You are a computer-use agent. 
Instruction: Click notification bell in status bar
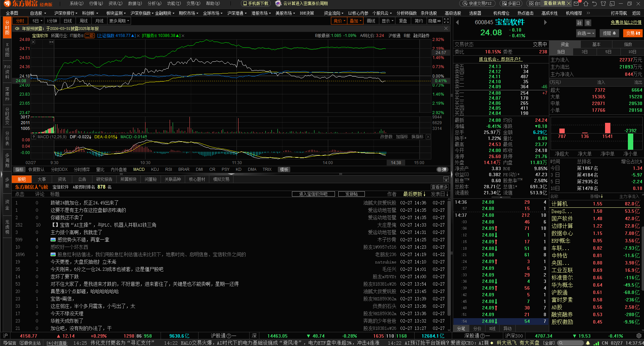pyautogui.click(x=588, y=343)
